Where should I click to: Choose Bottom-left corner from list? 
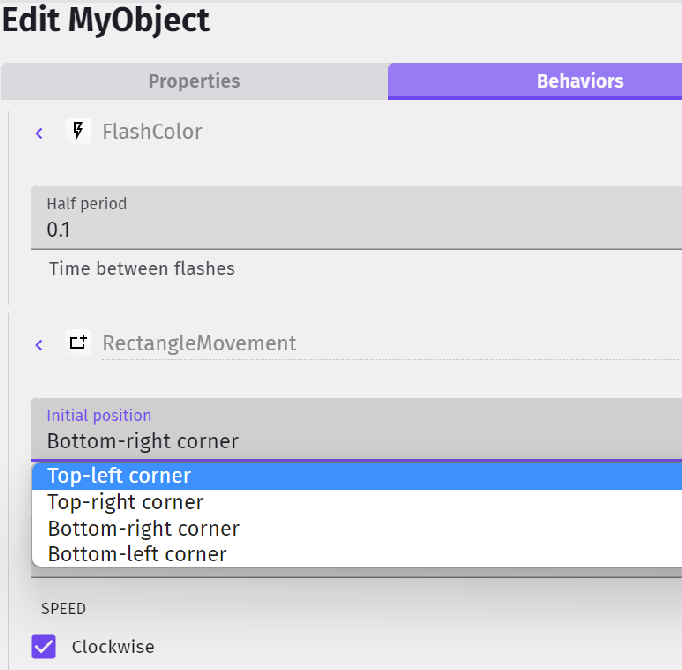(137, 554)
